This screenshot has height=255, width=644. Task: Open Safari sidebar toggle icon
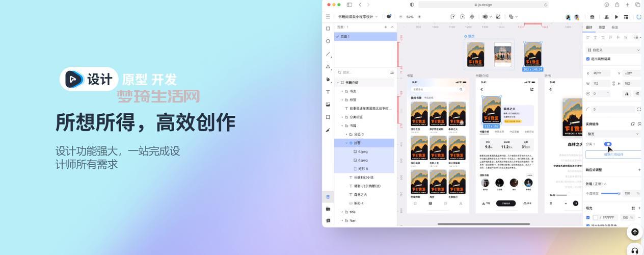click(350, 5)
